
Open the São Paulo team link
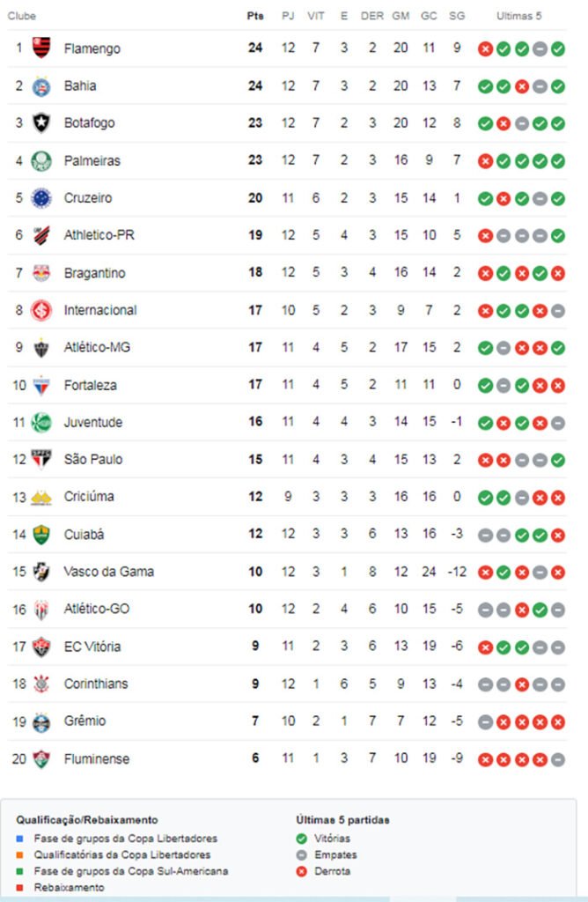pyautogui.click(x=92, y=459)
